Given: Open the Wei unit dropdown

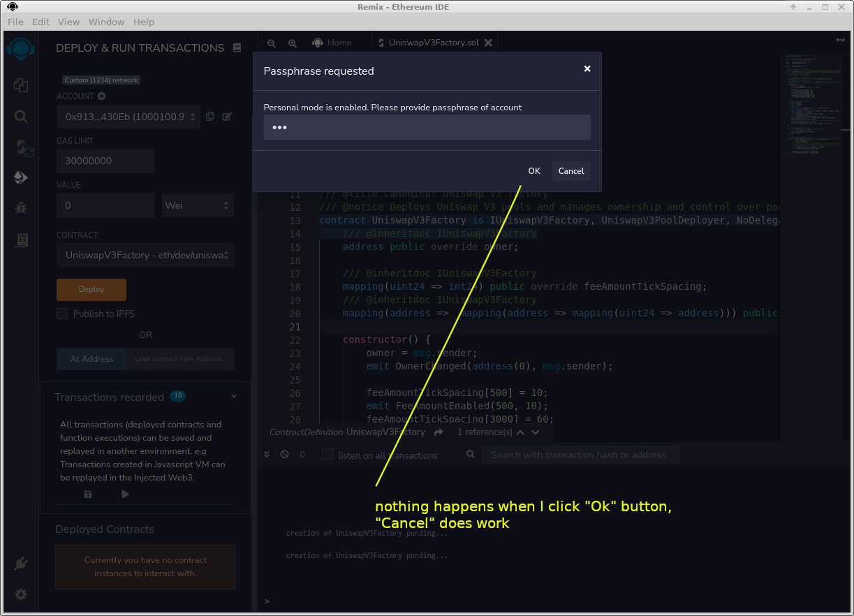Looking at the screenshot, I should coord(198,205).
